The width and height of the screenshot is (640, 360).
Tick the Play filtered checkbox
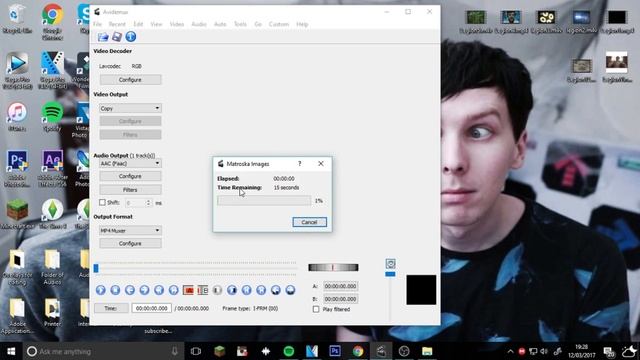tap(316, 309)
